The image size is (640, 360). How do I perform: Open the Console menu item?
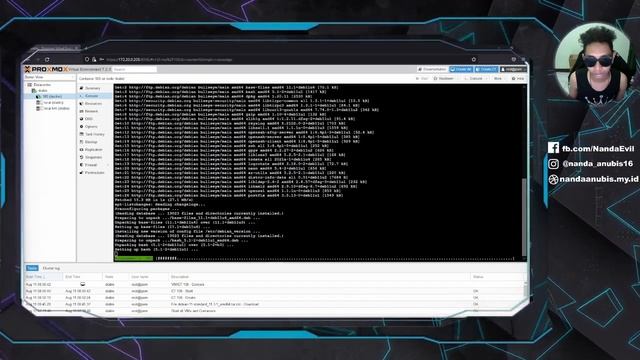94,96
